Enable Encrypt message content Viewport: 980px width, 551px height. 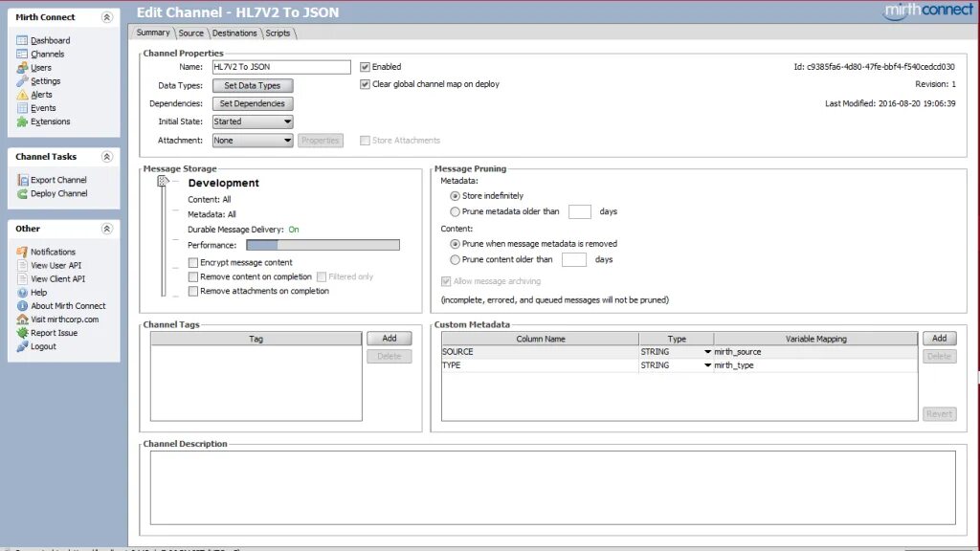[x=193, y=263]
